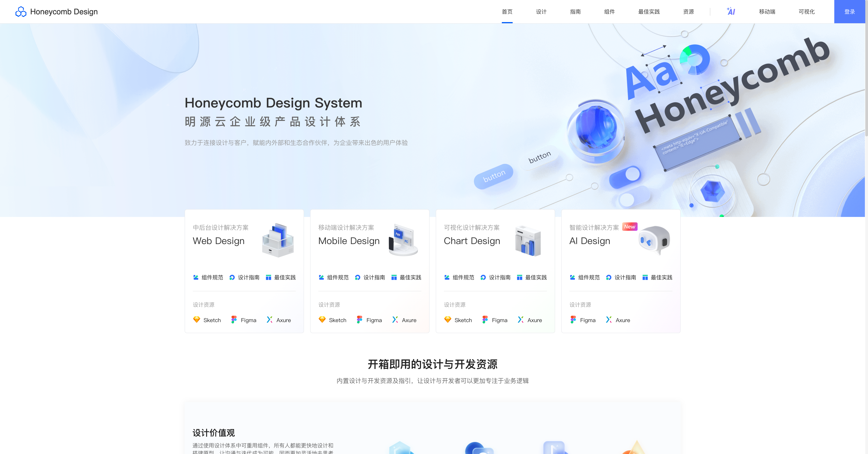868x454 pixels.
Task: Click 最佳实践 icon in Chart Design card
Action: (x=520, y=277)
